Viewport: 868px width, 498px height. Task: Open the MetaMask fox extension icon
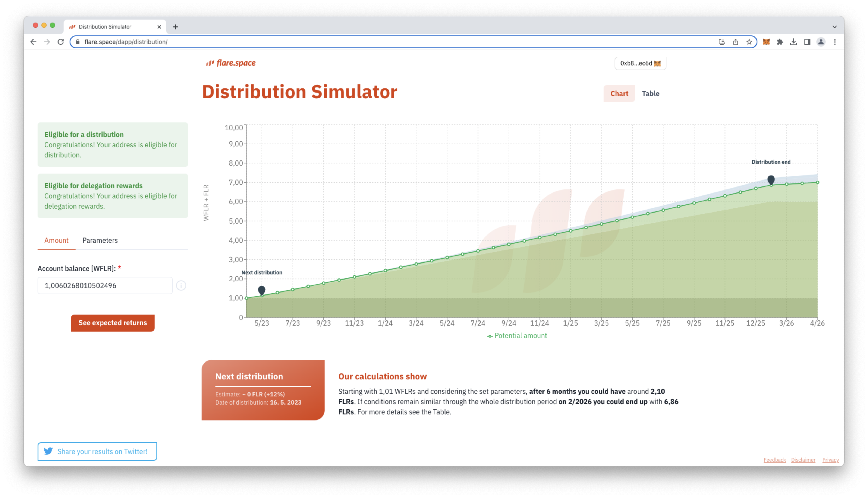pyautogui.click(x=766, y=42)
